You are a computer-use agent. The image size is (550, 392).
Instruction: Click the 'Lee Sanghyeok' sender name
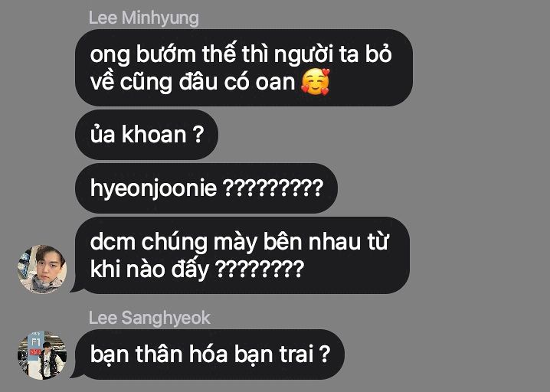(149, 318)
